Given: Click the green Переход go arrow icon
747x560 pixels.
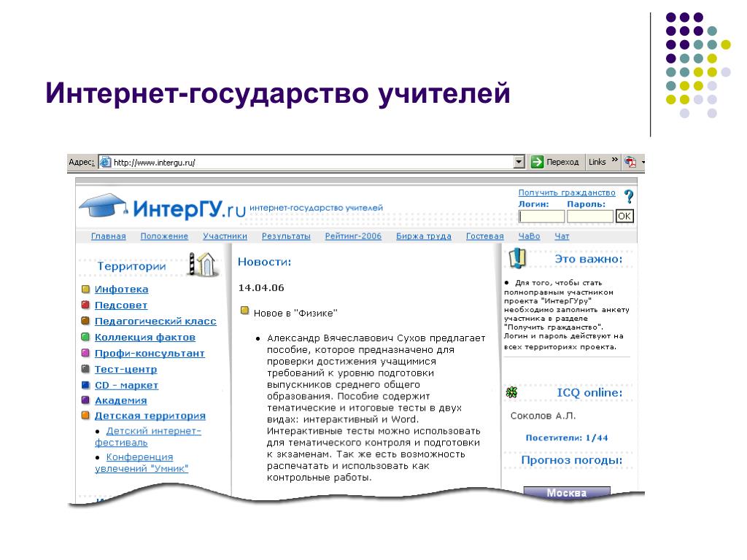Looking at the screenshot, I should (x=537, y=162).
